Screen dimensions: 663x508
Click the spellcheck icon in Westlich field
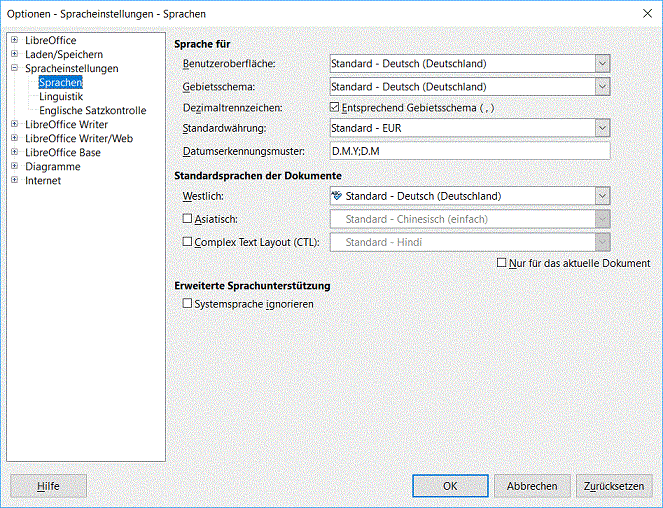(337, 196)
